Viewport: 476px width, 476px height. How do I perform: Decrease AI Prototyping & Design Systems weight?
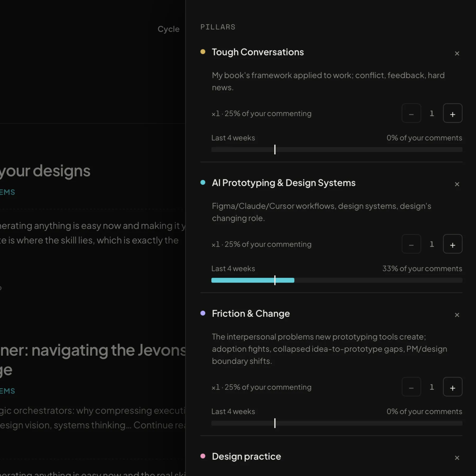pyautogui.click(x=411, y=244)
